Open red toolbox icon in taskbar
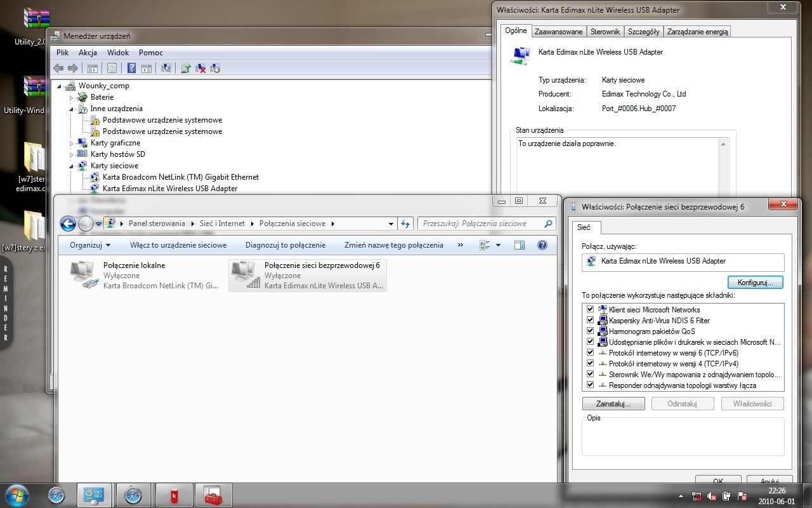The height and width of the screenshot is (508, 812). point(212,495)
